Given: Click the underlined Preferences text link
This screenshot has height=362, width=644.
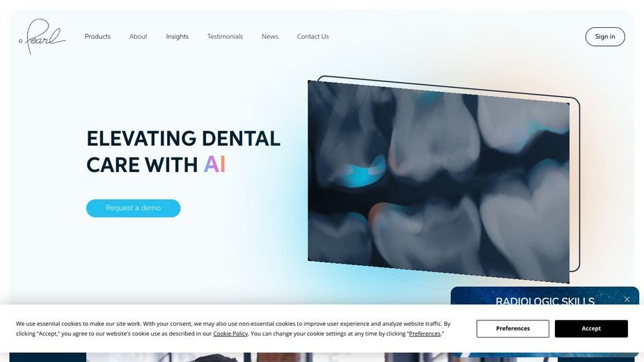Looking at the screenshot, I should [x=425, y=333].
